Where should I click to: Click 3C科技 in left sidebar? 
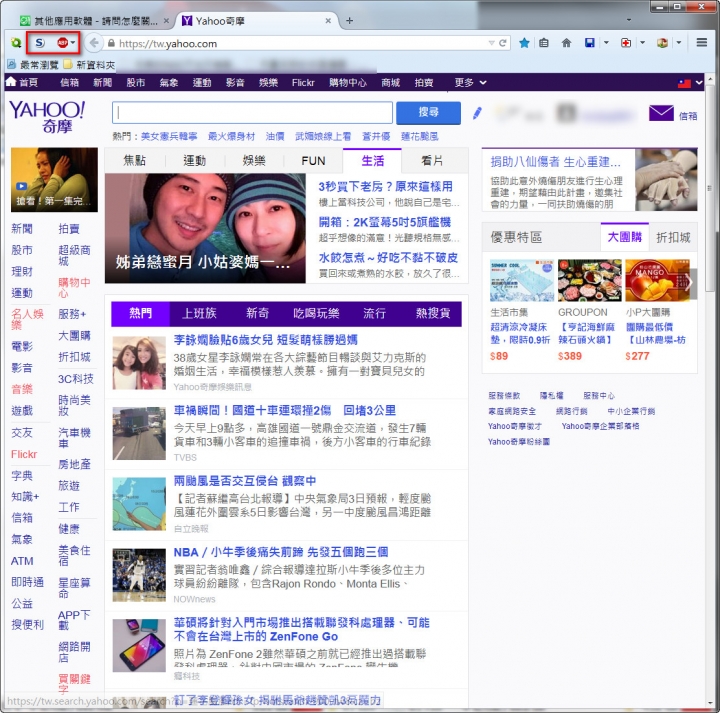[x=76, y=379]
